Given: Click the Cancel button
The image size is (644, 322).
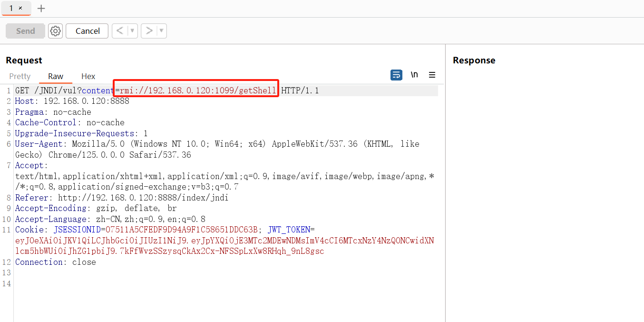Looking at the screenshot, I should [88, 31].
